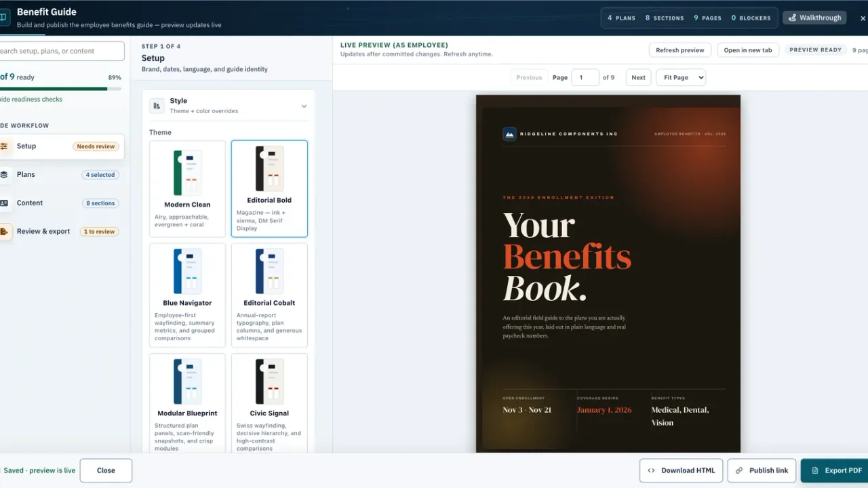Click "Nov 3 - Nov 21" enrollment dates

[x=527, y=410]
